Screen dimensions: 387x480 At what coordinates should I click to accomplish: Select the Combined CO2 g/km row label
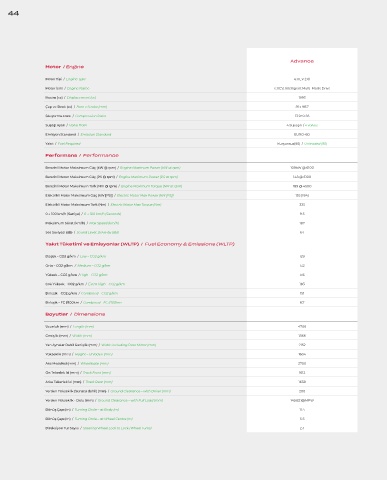82,293
